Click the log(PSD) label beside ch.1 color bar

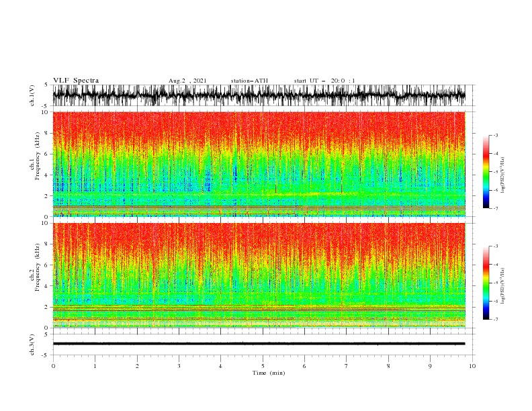(x=502, y=175)
